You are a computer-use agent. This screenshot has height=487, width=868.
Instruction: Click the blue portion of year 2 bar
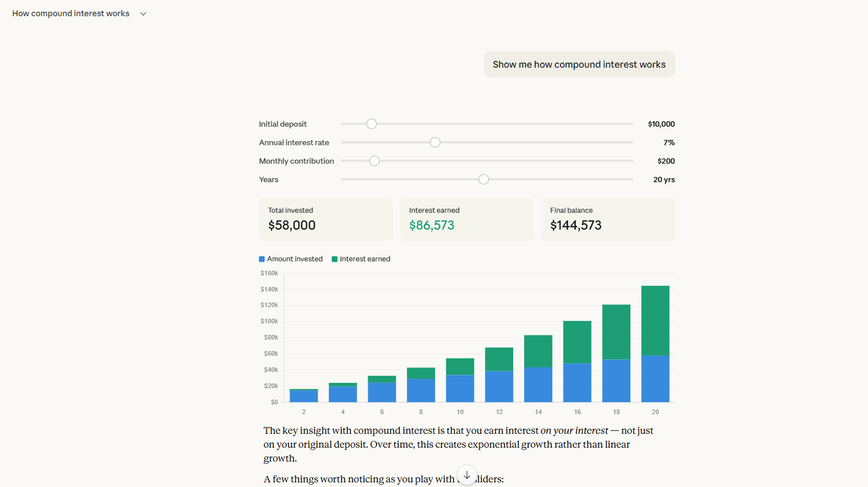(304, 396)
